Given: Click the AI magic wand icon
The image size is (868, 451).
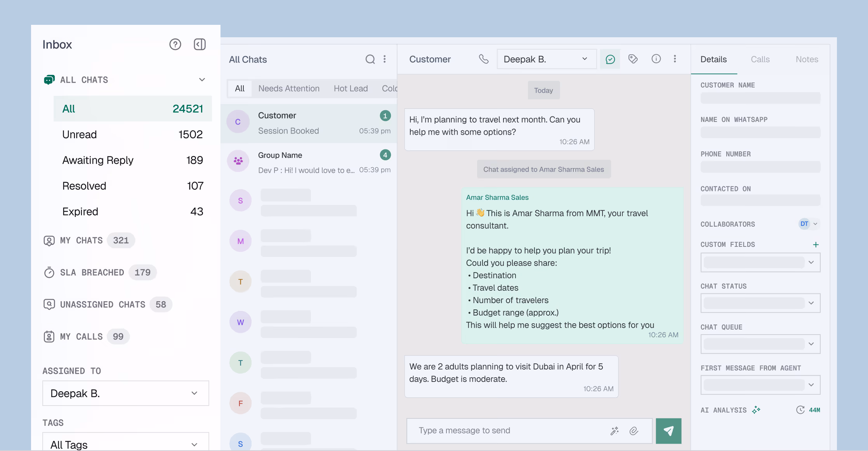Looking at the screenshot, I should pyautogui.click(x=615, y=431).
